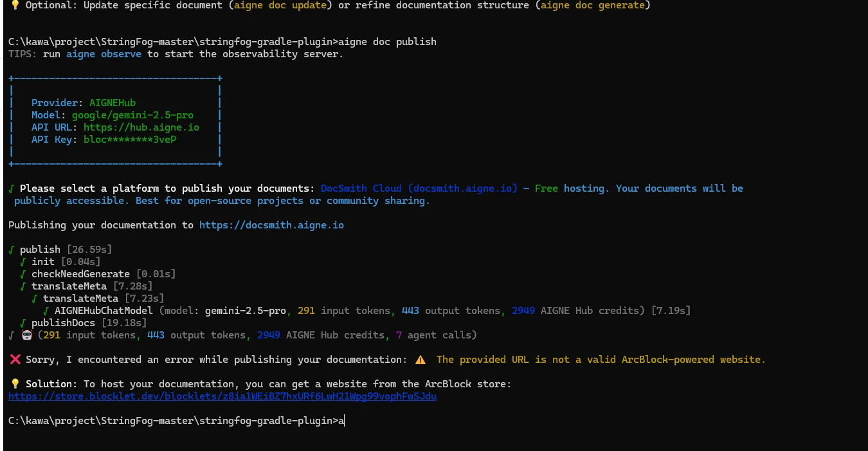This screenshot has width=868, height=451.
Task: Click 'publicly accessible. Best for open-source' line
Action: [x=222, y=201]
